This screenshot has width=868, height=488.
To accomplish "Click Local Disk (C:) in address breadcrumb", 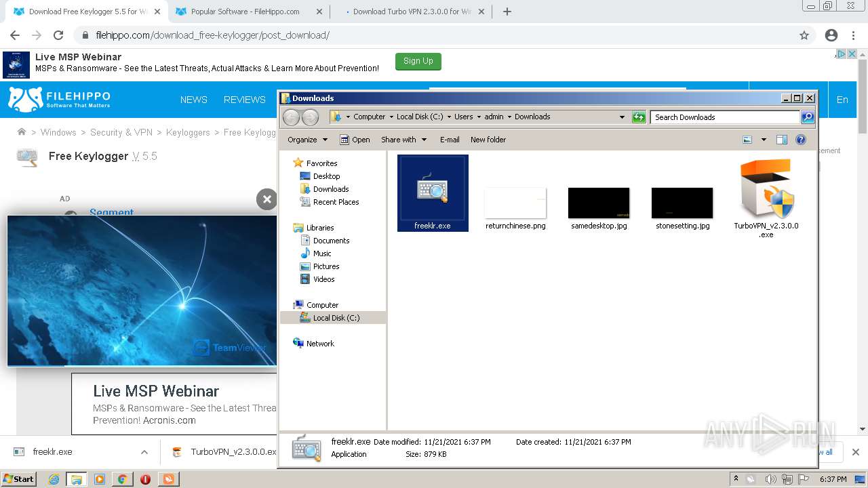I will [x=420, y=117].
